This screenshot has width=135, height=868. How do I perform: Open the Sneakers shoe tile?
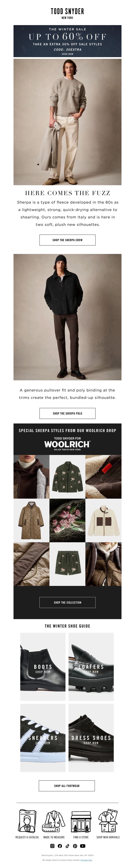(43, 738)
